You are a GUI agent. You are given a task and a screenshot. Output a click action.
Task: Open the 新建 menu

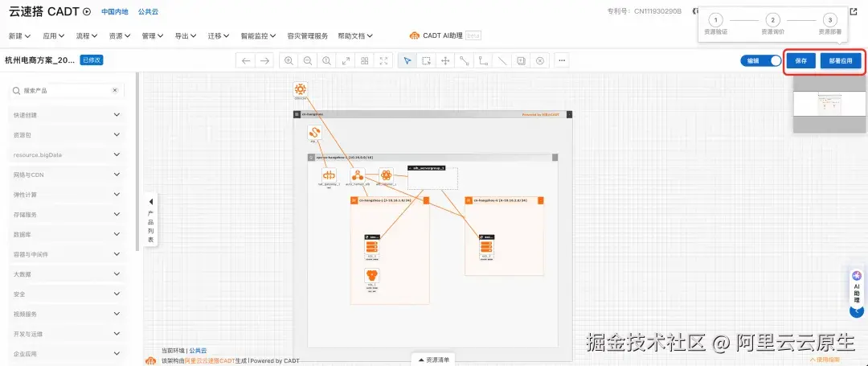click(x=19, y=36)
